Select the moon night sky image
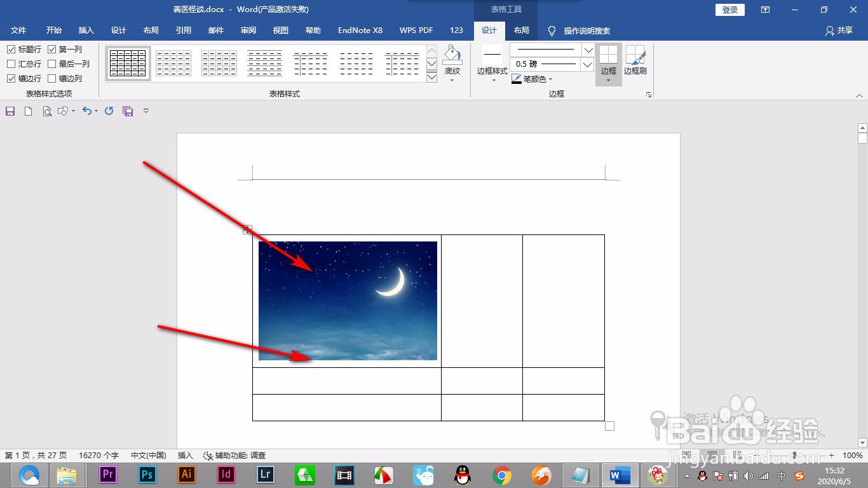Screen dimensions: 868x488 coord(348,301)
